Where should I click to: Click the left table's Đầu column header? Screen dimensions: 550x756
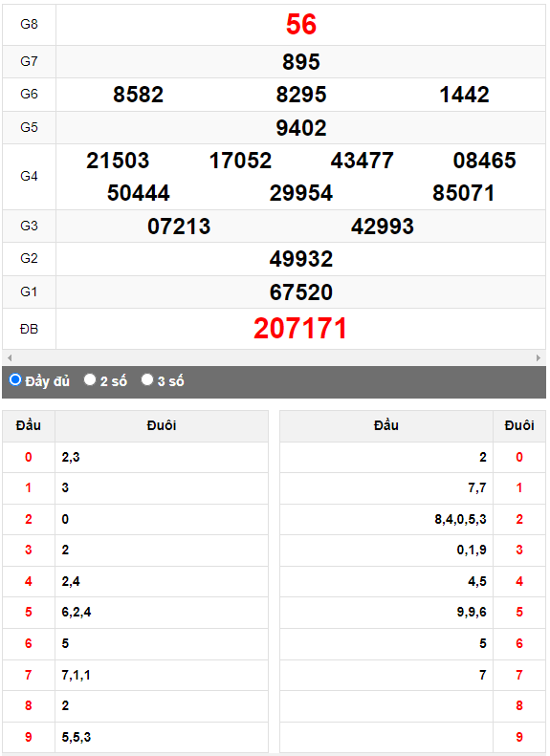(x=29, y=425)
